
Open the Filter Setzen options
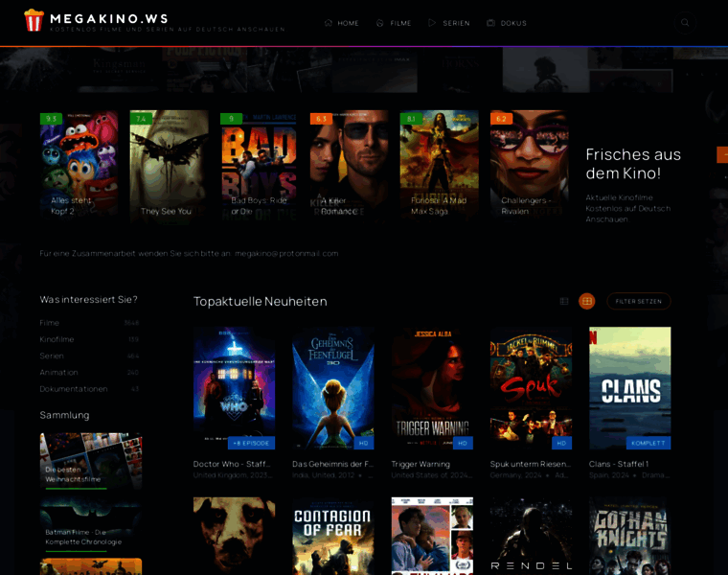pos(638,301)
